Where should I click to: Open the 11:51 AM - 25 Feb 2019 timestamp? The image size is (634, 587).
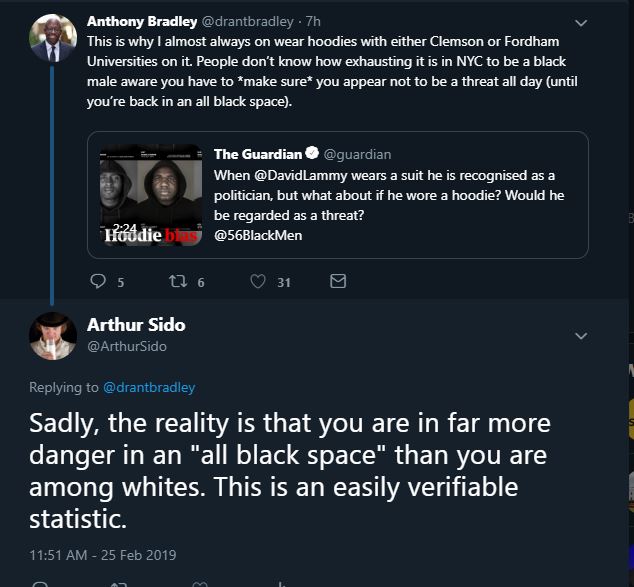(103, 555)
